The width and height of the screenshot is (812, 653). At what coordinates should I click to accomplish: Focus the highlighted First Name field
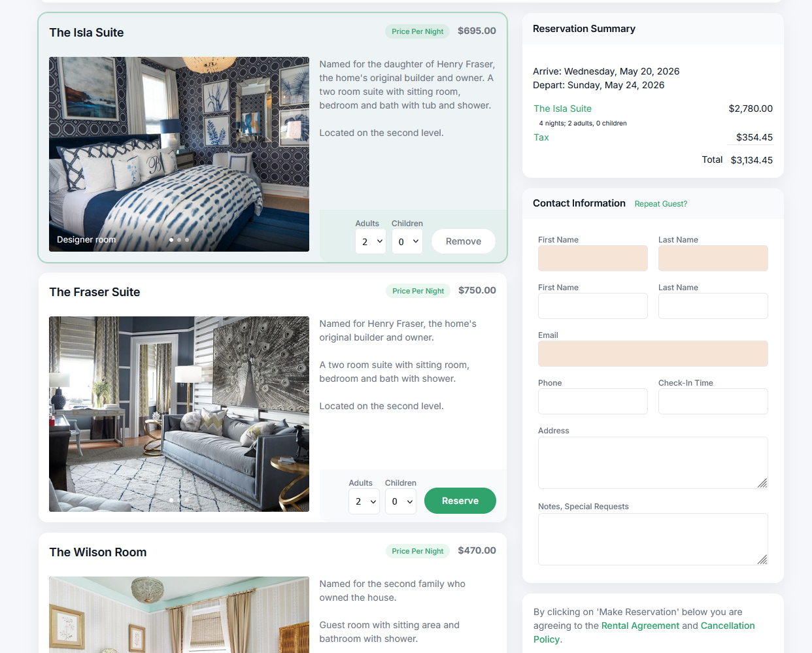point(593,258)
